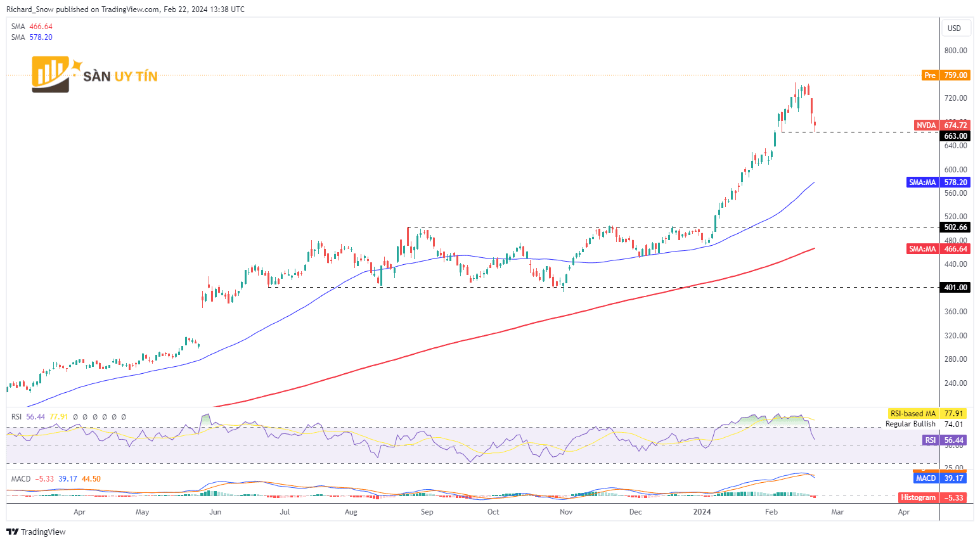Screen dimensions: 980x543
Task: Click the MACD indicator legend title
Action: click(x=21, y=479)
